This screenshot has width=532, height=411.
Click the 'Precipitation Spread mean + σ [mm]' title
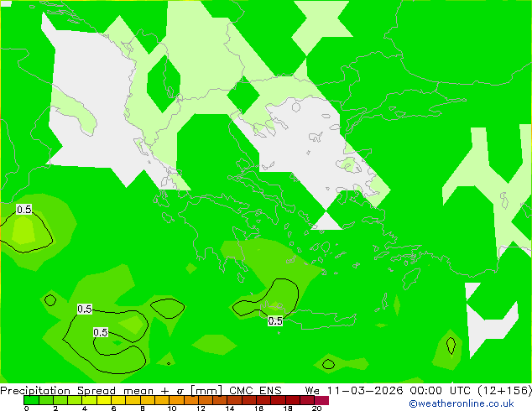coord(111,391)
